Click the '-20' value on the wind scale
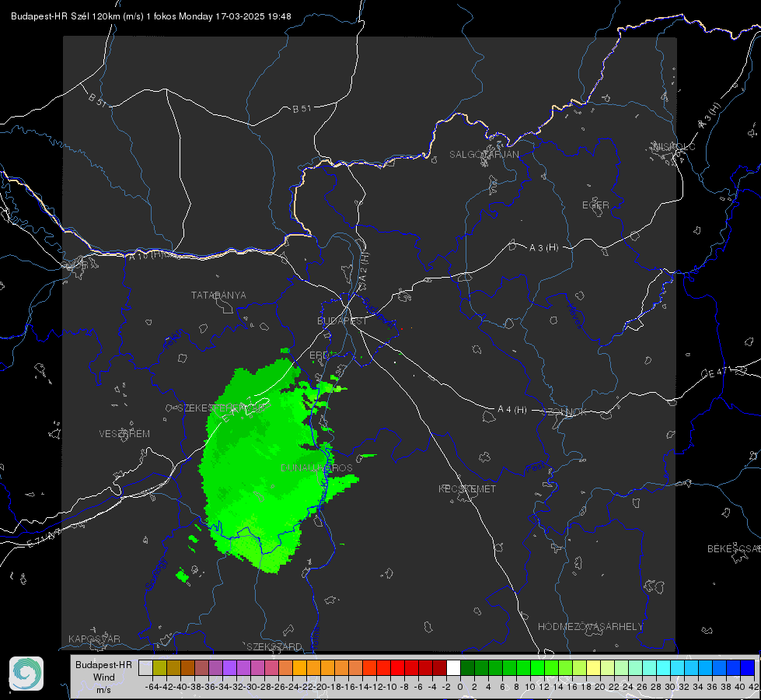Viewport: 761px width, 700px height. tap(320, 687)
